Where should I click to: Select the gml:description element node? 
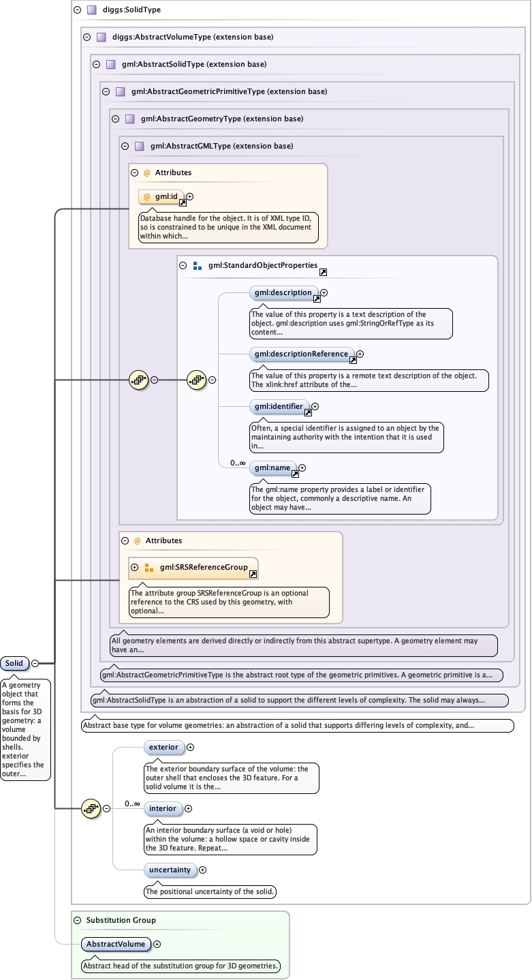pos(283,293)
